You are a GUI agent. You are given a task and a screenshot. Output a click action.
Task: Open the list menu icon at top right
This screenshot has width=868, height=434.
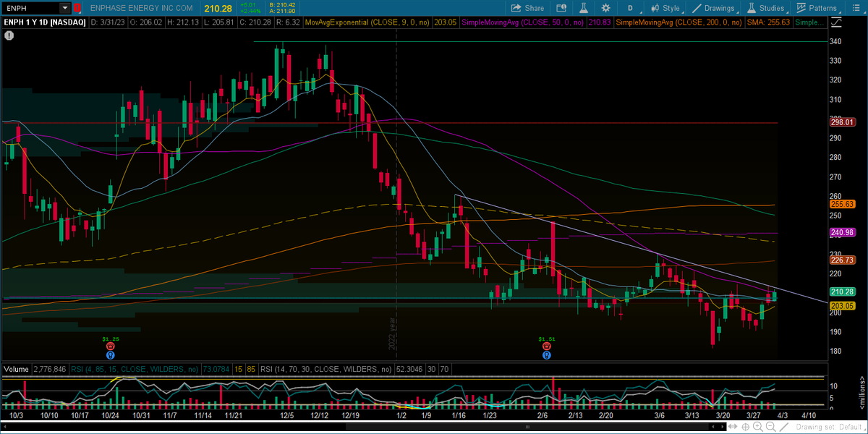coord(856,8)
